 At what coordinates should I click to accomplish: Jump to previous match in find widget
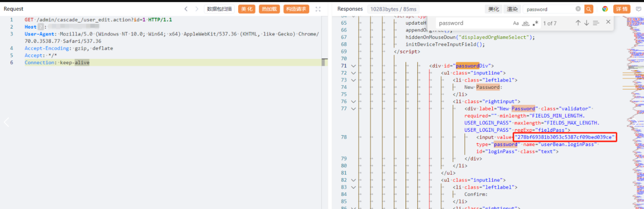pyautogui.click(x=578, y=23)
